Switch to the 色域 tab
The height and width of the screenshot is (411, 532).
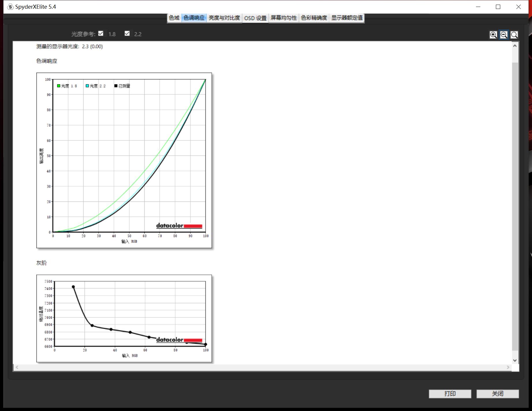[174, 18]
